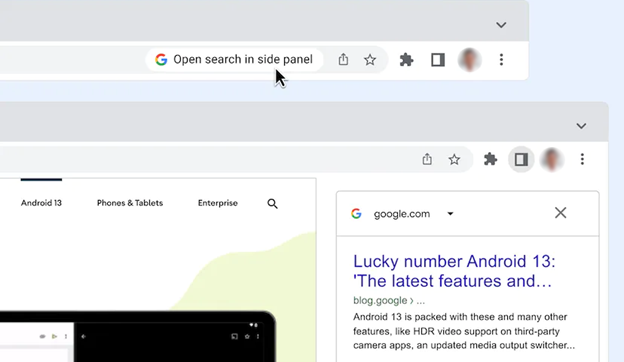Image resolution: width=624 pixels, height=362 pixels.
Task: Select the Phones & Tablets nav item
Action: tap(130, 203)
